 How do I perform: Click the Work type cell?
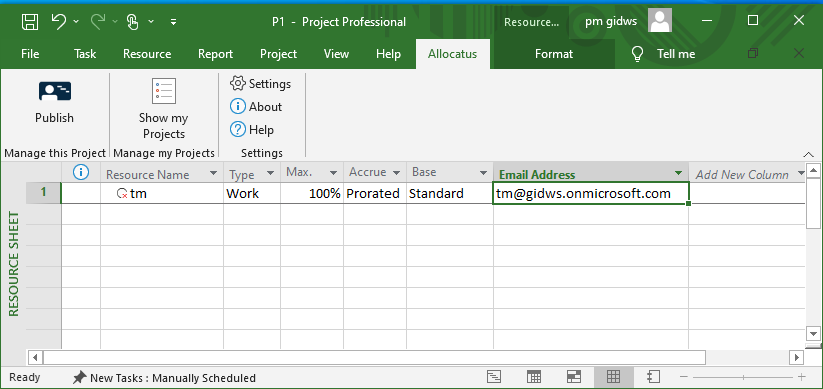(x=252, y=193)
